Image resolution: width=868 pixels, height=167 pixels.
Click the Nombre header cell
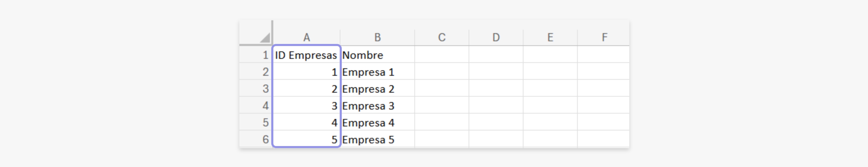pyautogui.click(x=377, y=54)
